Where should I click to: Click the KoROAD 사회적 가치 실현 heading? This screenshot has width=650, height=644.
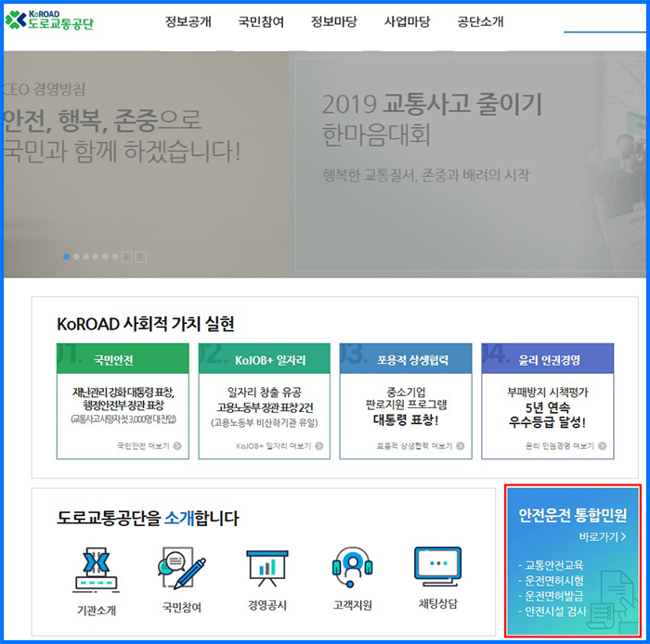click(146, 324)
